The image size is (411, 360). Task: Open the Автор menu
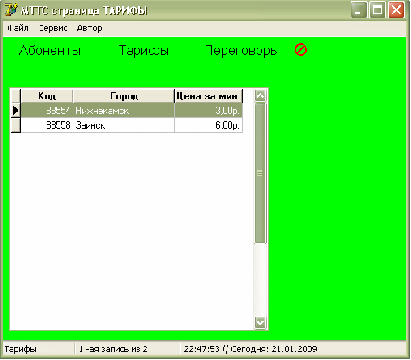point(89,28)
